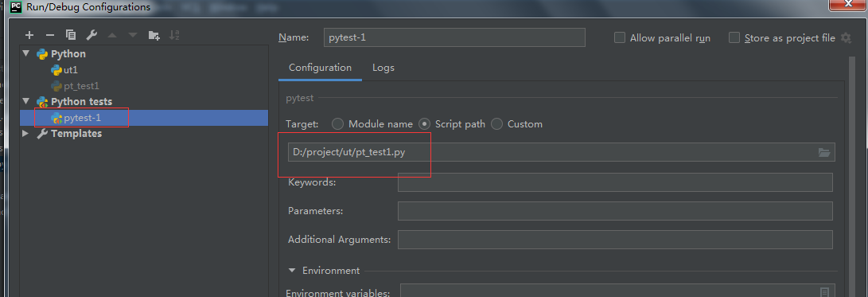Choose Custom target option
The width and height of the screenshot is (868, 297).
pos(496,124)
